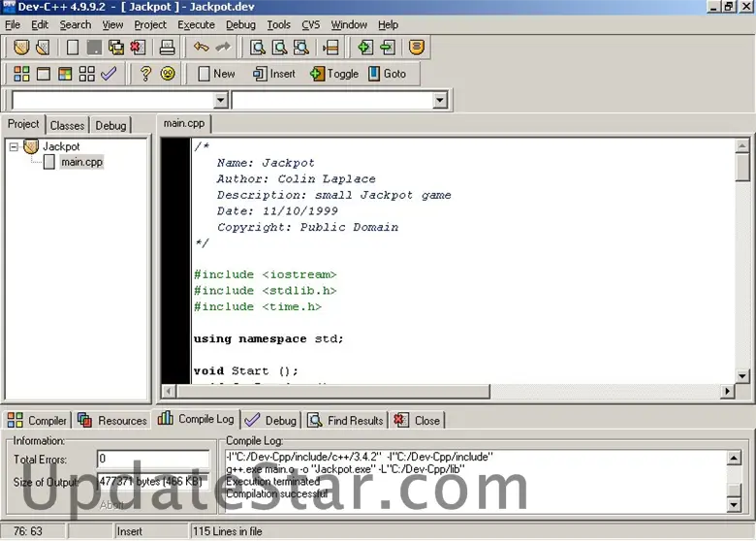Click the "using namespace std;" code line
This screenshot has height=541, width=756.
[268, 339]
